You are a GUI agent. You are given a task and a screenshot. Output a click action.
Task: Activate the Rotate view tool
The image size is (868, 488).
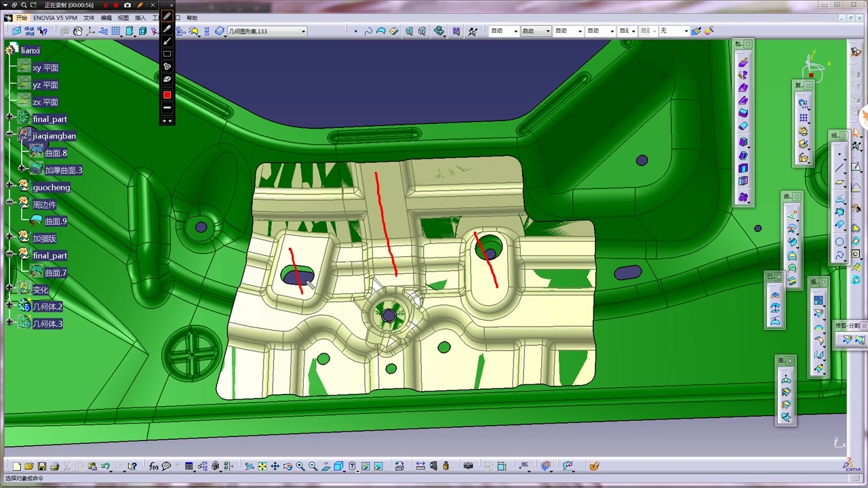[288, 466]
